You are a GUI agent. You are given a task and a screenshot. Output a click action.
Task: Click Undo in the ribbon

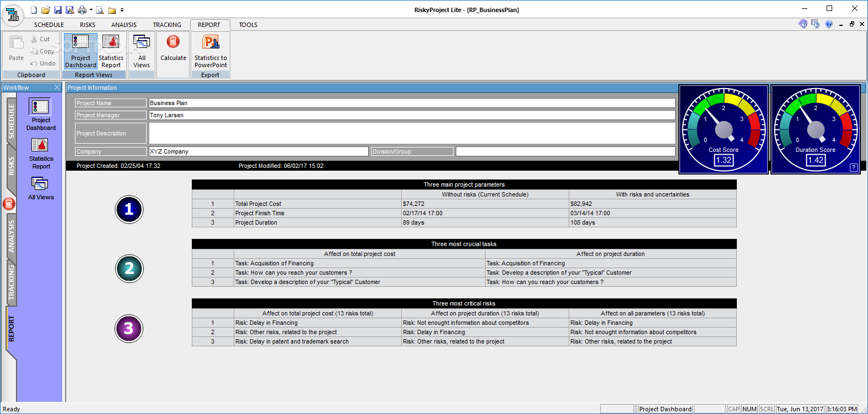click(x=43, y=63)
